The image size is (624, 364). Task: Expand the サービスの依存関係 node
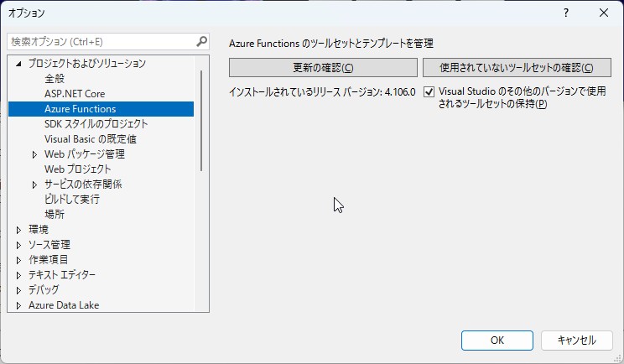[x=34, y=185]
